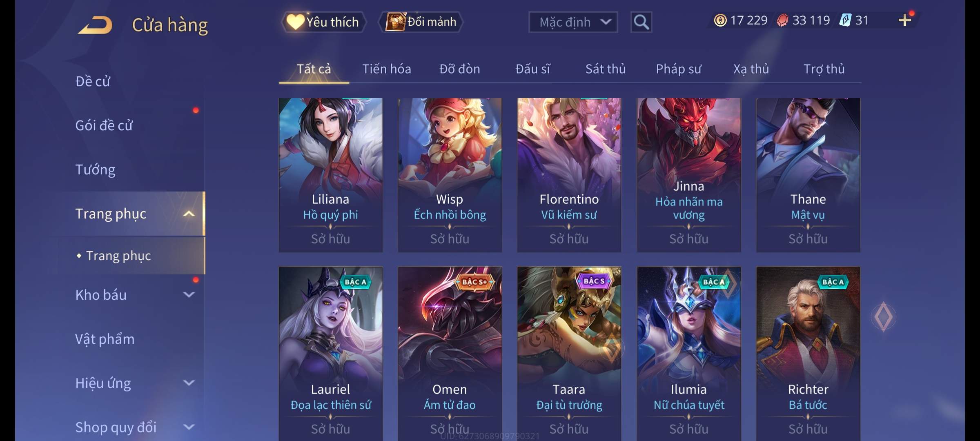Viewport: 980px width, 441px height.
Task: Switch to the Pháp sư tab
Action: (678, 69)
